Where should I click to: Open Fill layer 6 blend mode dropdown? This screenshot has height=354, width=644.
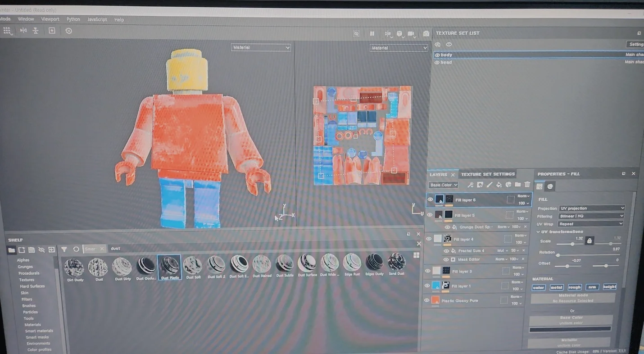523,196
